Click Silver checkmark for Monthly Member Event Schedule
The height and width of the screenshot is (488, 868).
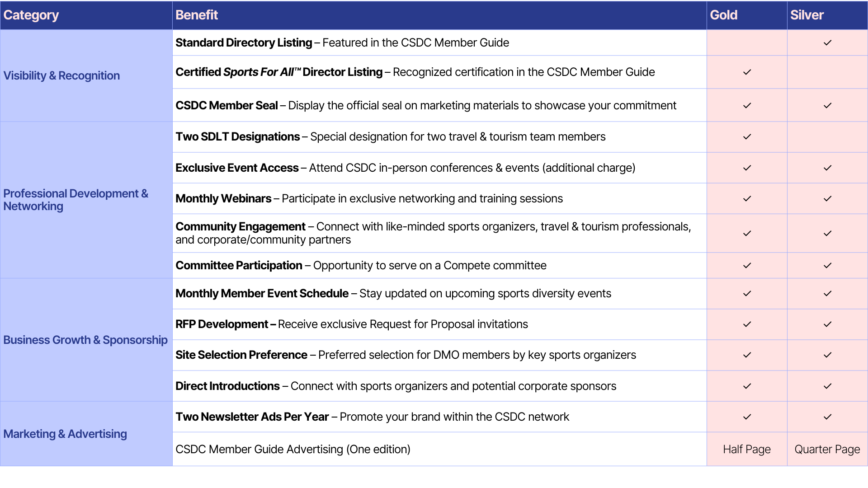tap(827, 294)
